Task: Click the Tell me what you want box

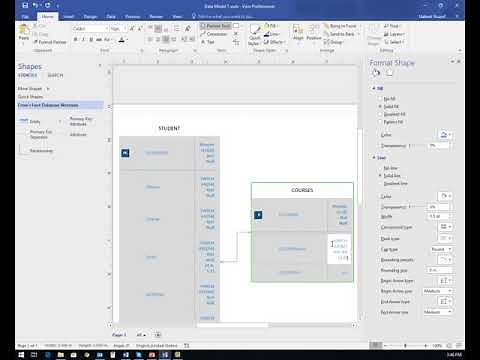Action: click(223, 16)
